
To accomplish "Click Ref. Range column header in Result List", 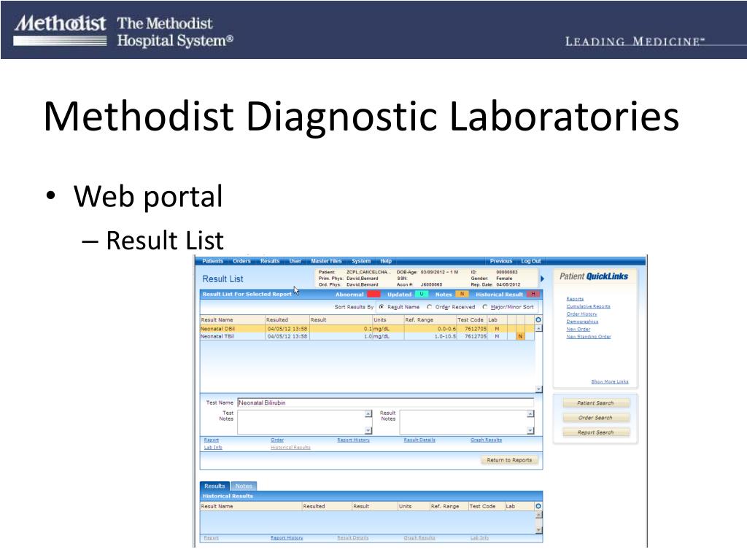I will pos(430,320).
